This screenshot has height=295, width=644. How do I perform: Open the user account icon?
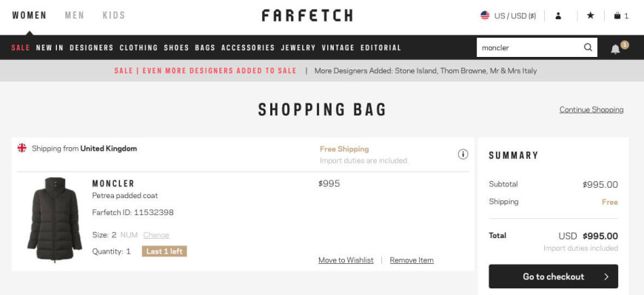557,16
